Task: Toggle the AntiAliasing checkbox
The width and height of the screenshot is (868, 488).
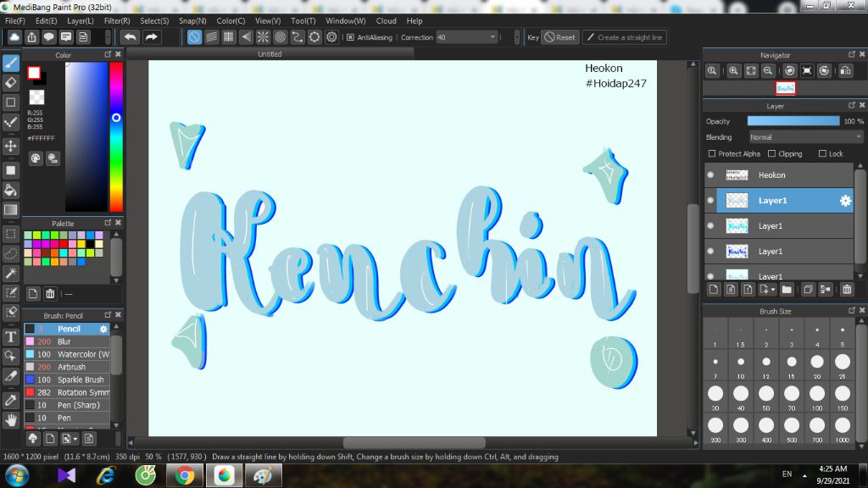Action: click(350, 37)
